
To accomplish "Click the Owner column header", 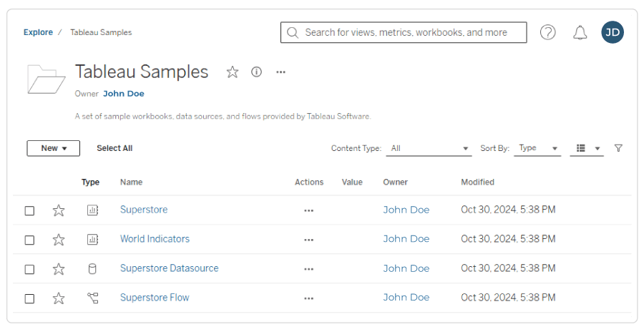I will tap(396, 182).
